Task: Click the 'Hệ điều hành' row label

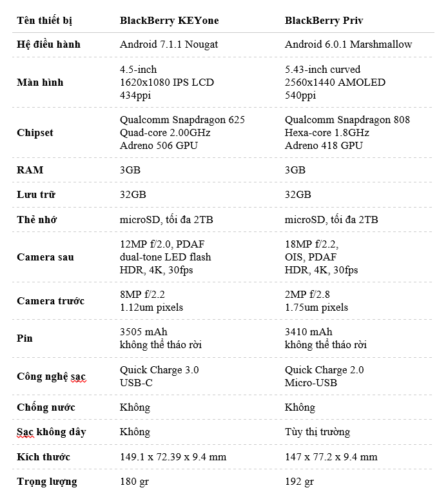Action: pyautogui.click(x=48, y=44)
